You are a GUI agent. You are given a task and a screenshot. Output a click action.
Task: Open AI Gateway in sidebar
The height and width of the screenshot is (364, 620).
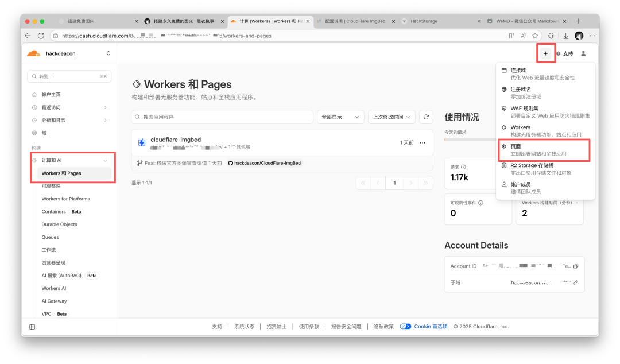tap(54, 301)
